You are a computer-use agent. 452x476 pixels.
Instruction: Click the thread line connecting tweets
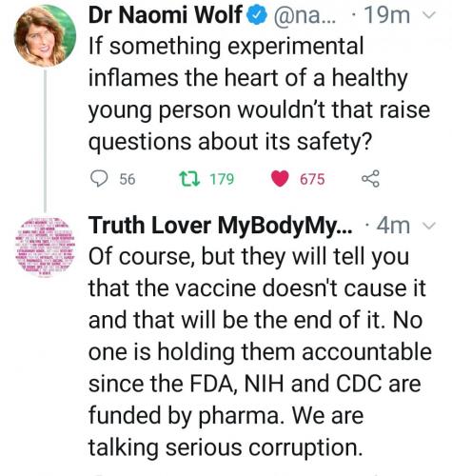point(45,141)
